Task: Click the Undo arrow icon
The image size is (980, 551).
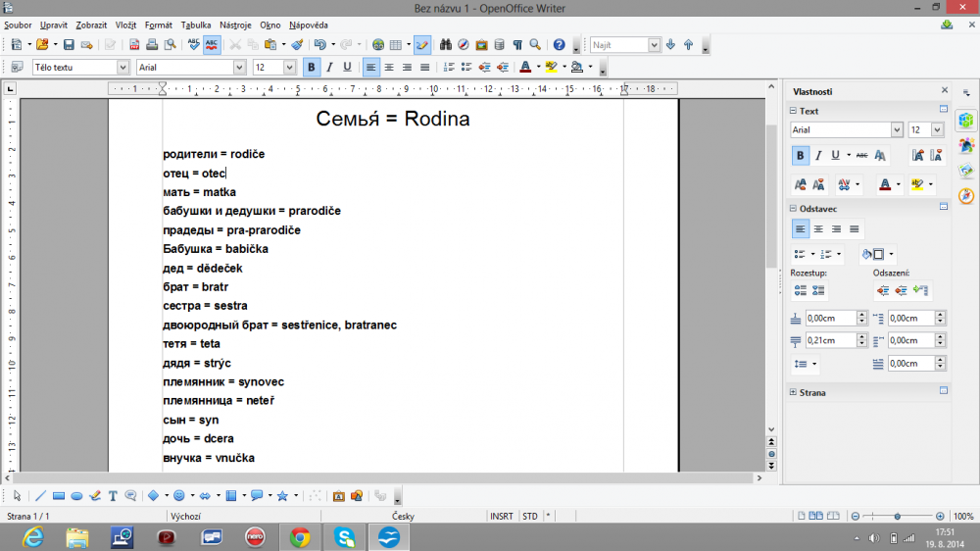Action: pos(320,45)
